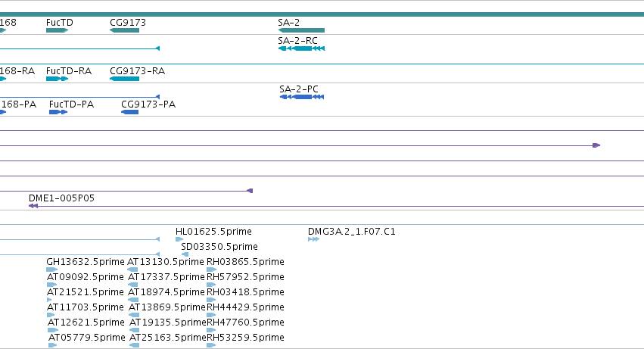
Task: Select the AT18974.5prime EST label
Action: (x=166, y=292)
